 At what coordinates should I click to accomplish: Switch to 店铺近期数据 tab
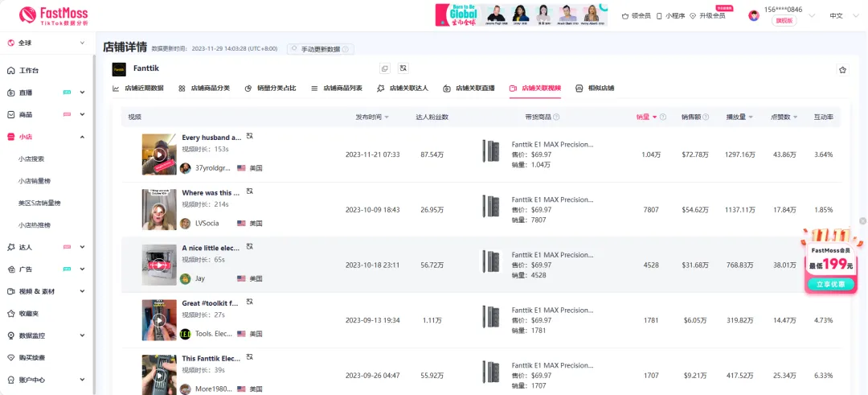138,88
